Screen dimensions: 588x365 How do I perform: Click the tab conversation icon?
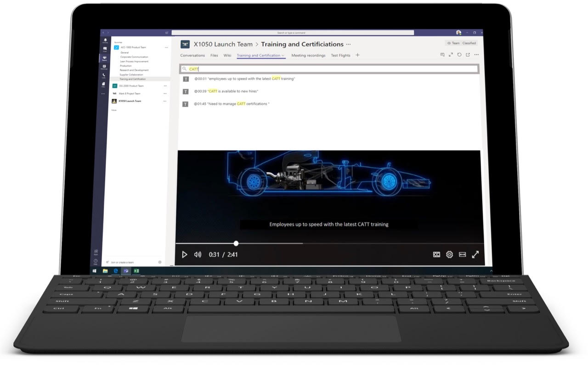[442, 55]
